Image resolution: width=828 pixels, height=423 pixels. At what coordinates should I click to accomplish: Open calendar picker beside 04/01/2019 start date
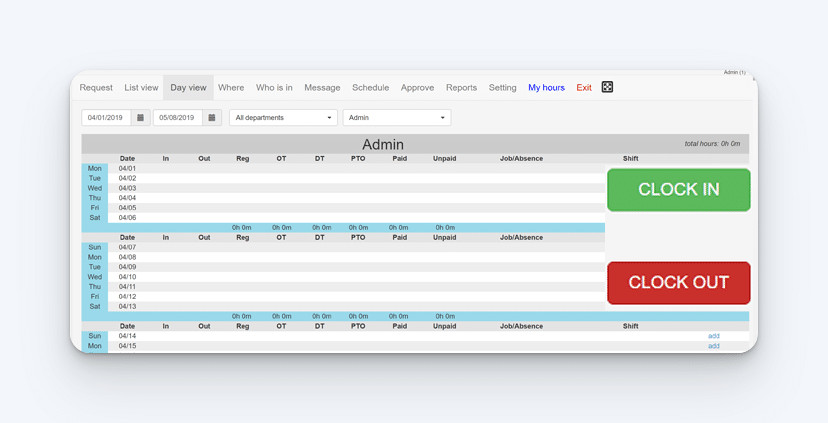pyautogui.click(x=140, y=118)
